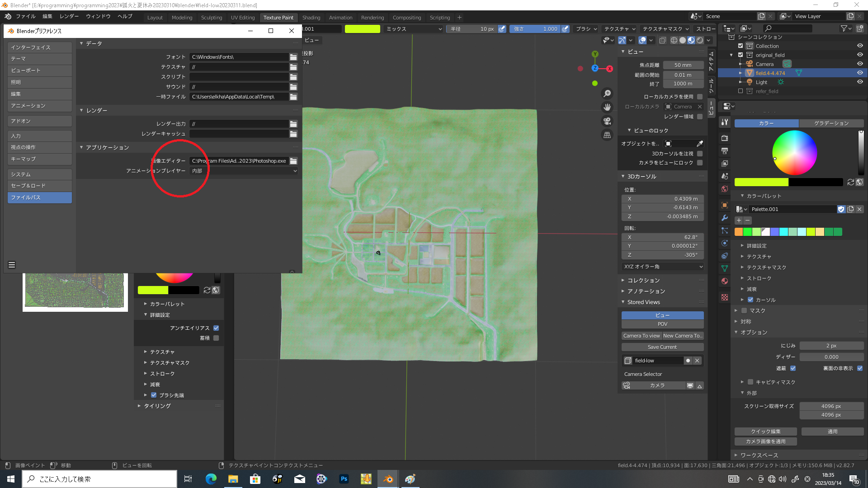Click the クイック編集 button
The image size is (868, 488).
coord(766,432)
